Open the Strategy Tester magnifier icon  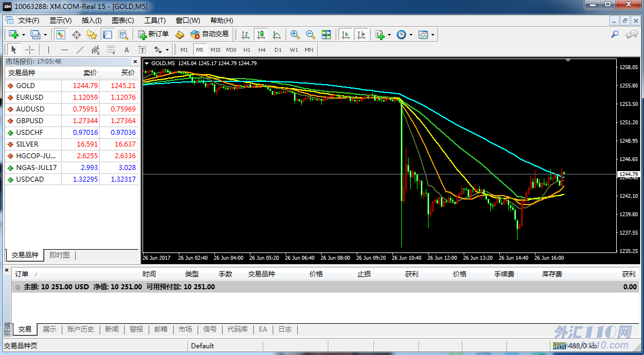point(123,35)
